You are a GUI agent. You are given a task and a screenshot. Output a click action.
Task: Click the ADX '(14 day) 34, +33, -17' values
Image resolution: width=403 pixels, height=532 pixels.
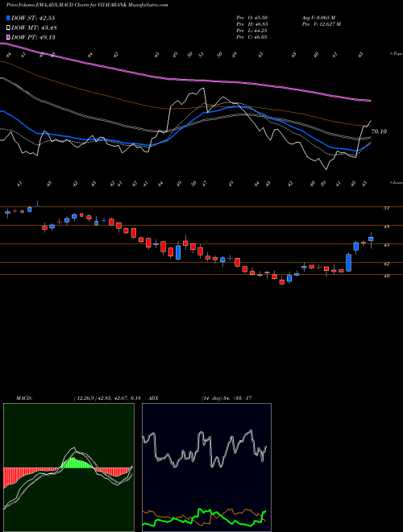pyautogui.click(x=226, y=397)
